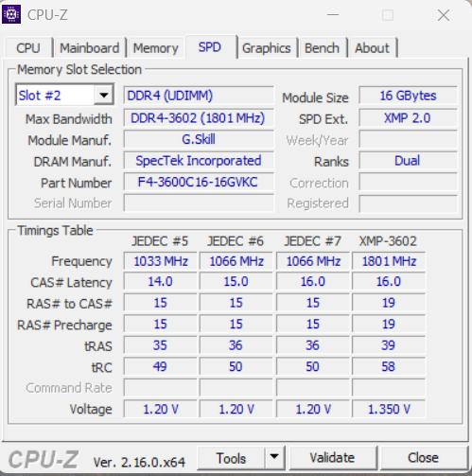Go to the Graphics tab

(x=267, y=48)
